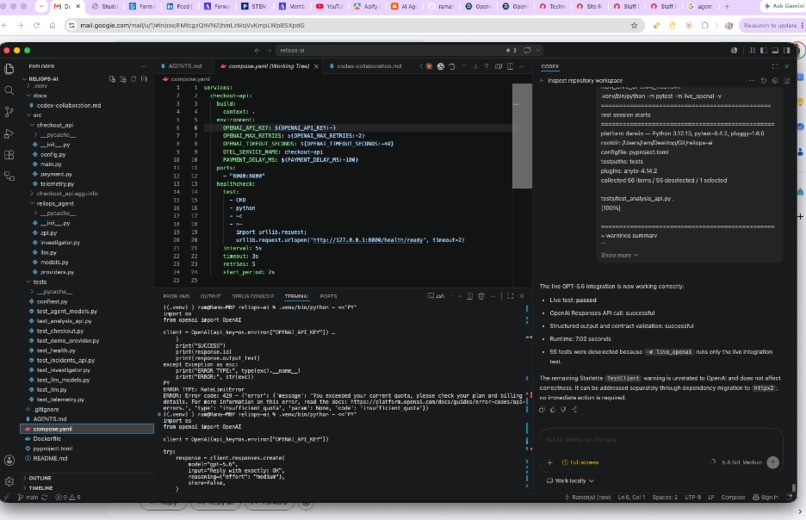
Task: Click the Ask for follow-up changes input
Action: click(x=661, y=439)
